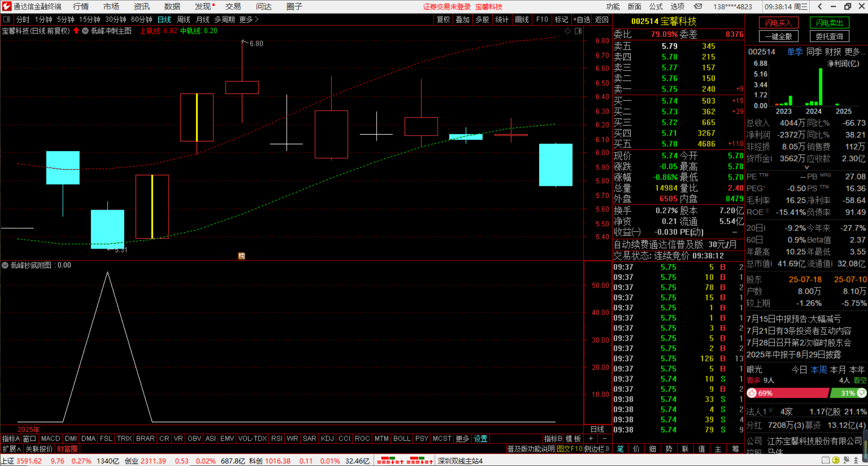Click the diamond marker icon above chart
This screenshot has width=868, height=466.
pyautogui.click(x=568, y=31)
